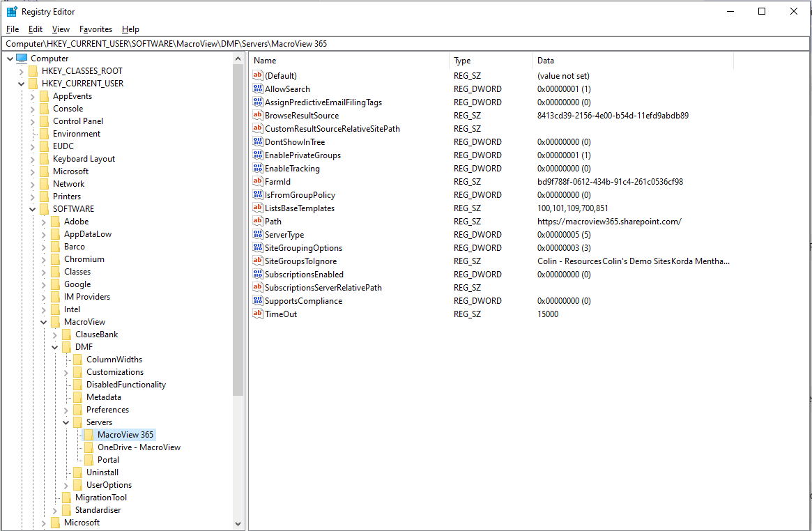Click the https://macroview365.sharepoint.com/ data value
The image size is (812, 531).
[x=609, y=222]
